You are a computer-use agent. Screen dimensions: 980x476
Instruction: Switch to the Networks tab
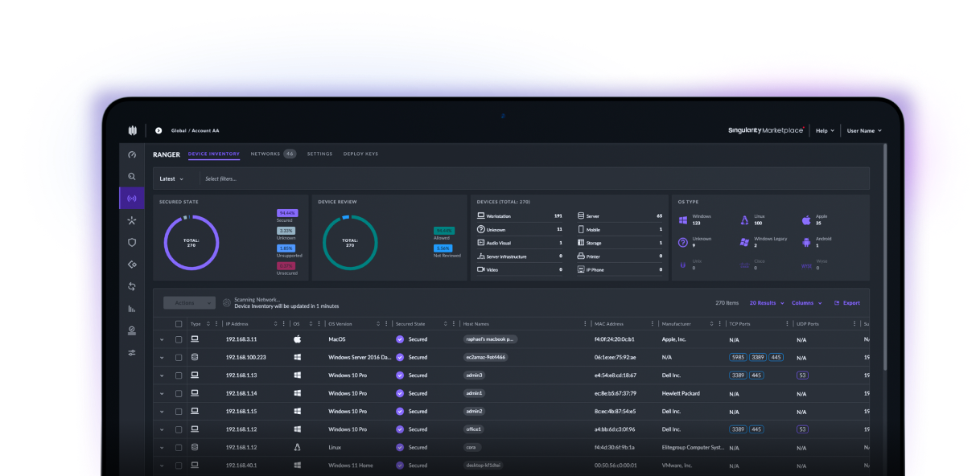click(266, 154)
